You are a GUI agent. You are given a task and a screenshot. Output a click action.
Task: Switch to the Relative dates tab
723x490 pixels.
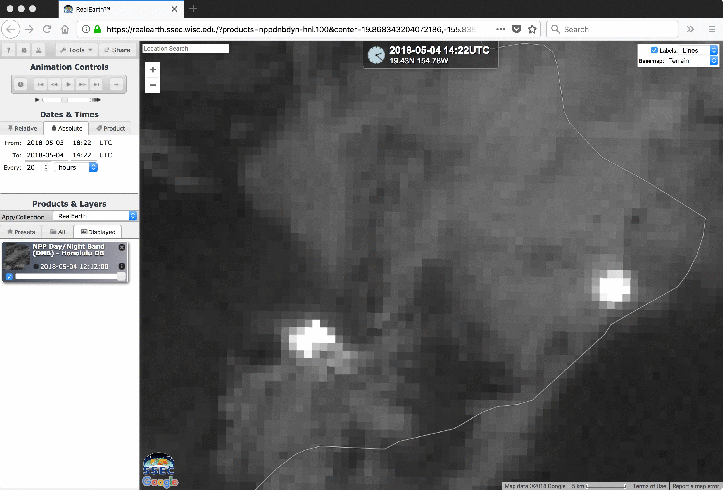click(22, 128)
